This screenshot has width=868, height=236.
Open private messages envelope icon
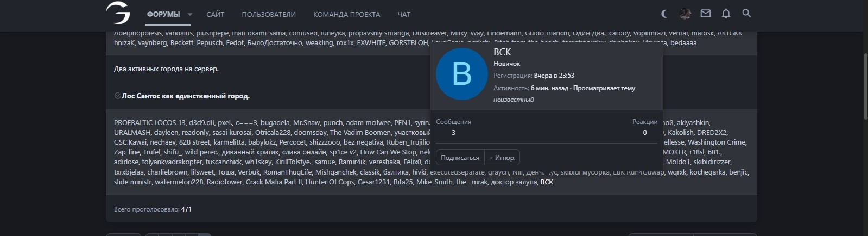[x=705, y=14]
